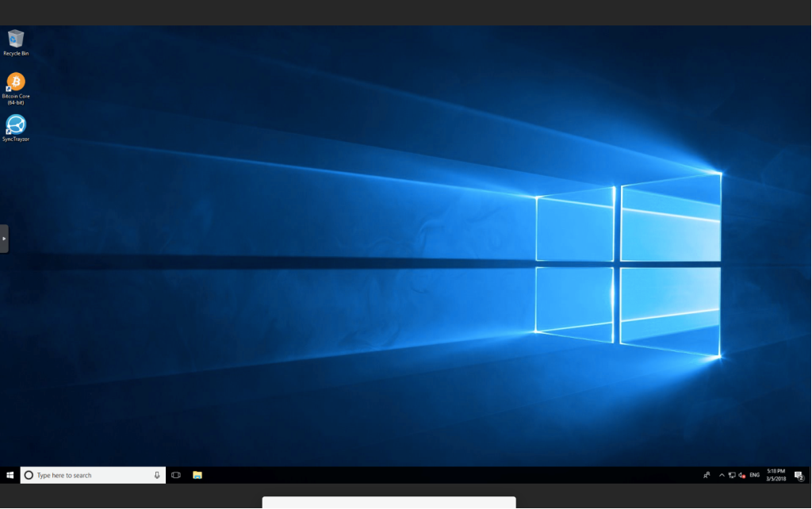Open the Action Center notifications icon
The width and height of the screenshot is (812, 509).
pos(799,476)
